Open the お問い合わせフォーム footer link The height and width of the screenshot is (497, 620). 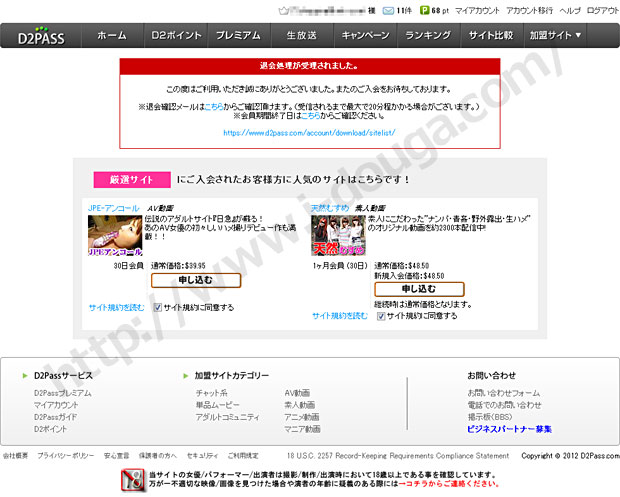503,393
